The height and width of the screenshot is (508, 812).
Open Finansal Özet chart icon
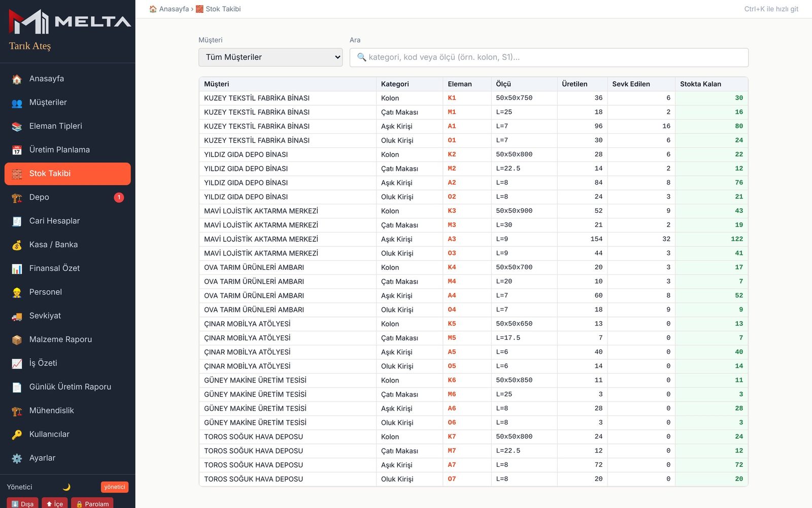point(17,268)
